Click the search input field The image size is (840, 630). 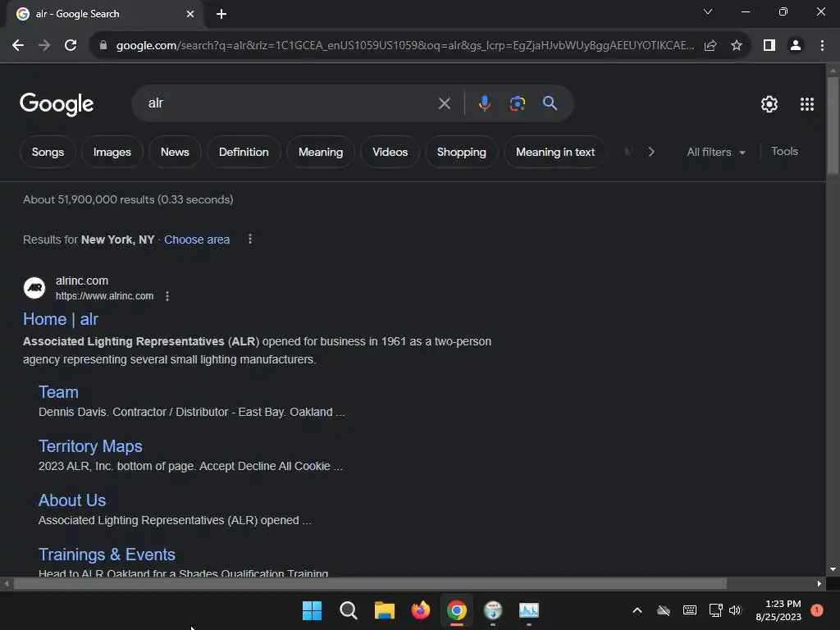tap(290, 103)
